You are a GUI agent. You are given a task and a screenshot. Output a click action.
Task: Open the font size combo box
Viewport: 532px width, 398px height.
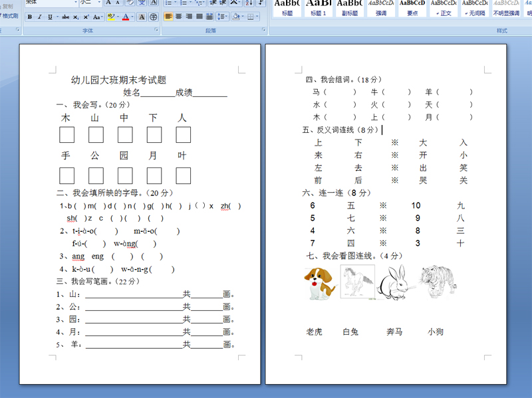[90, 2]
